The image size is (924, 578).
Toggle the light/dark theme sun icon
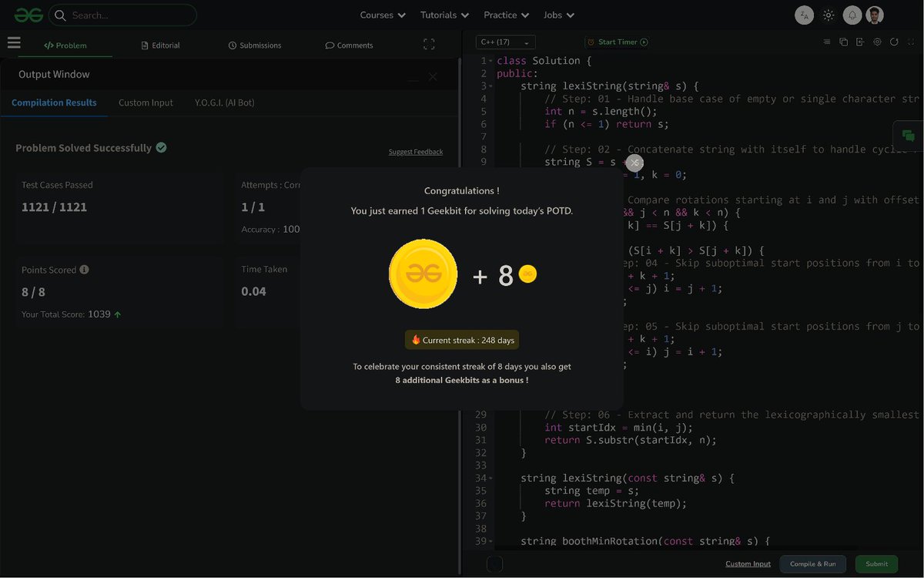[829, 15]
